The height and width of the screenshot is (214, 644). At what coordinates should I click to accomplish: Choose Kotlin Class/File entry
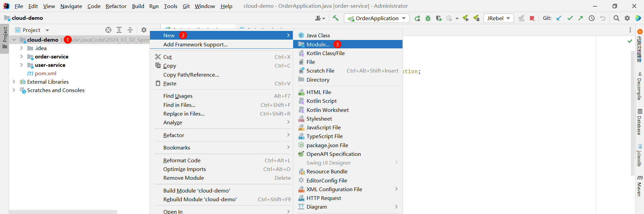coord(348,53)
